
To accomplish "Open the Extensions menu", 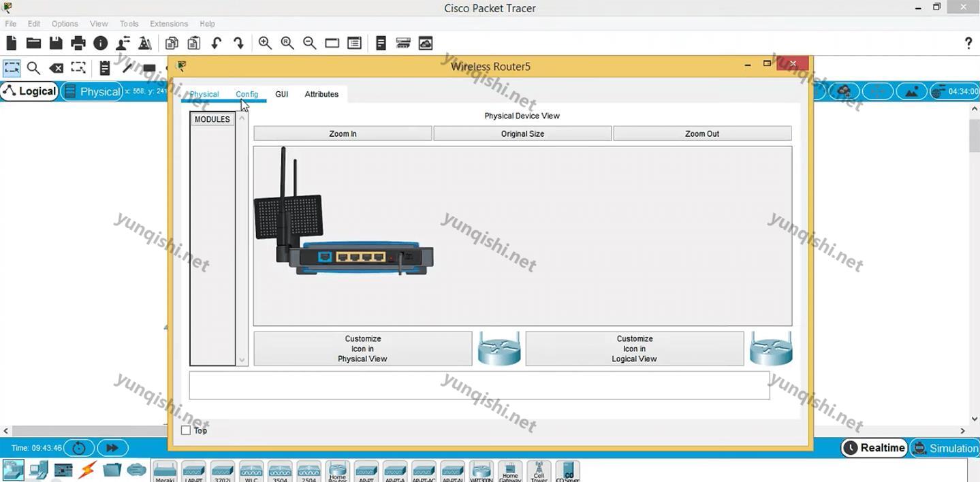I will click(x=169, y=23).
